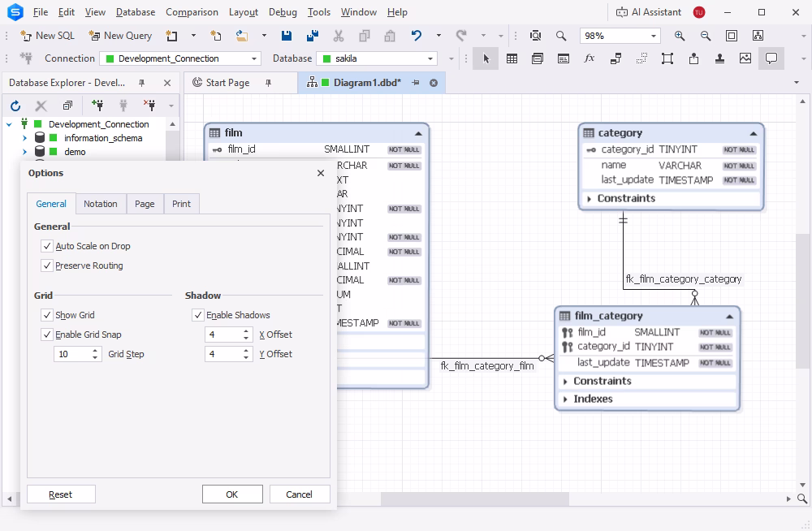The image size is (812, 531).
Task: Click the New Note speech bubble tool
Action: coord(771,58)
